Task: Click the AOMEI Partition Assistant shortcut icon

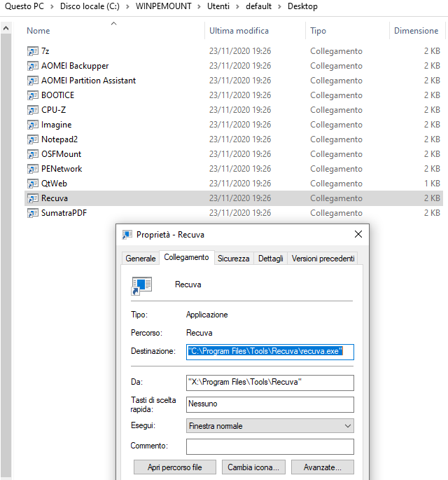Action: [33, 81]
